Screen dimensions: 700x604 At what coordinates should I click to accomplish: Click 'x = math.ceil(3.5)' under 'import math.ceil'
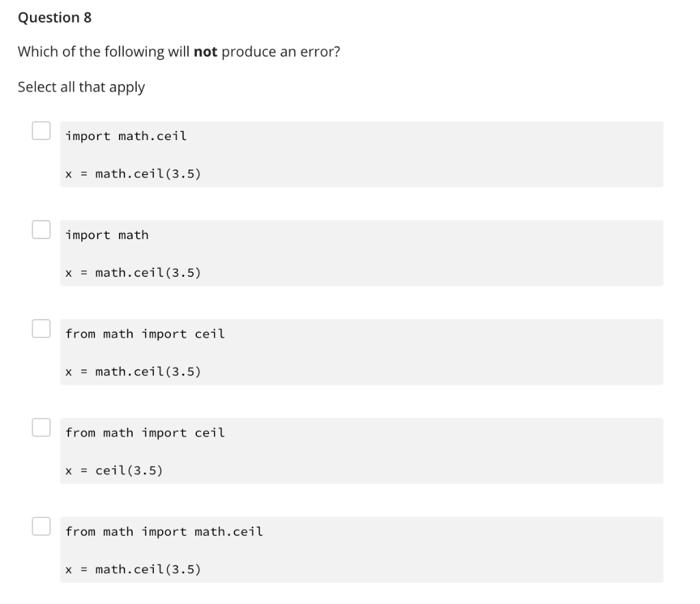click(x=133, y=174)
